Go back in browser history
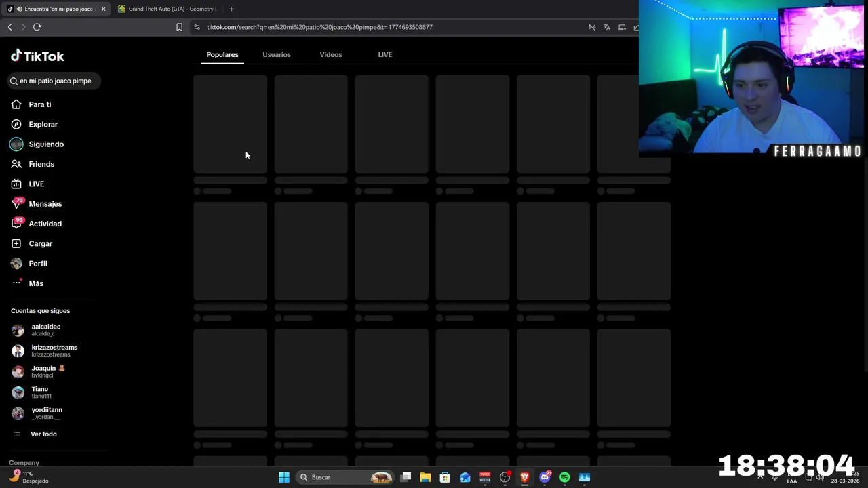The width and height of the screenshot is (868, 488). coord(9,27)
